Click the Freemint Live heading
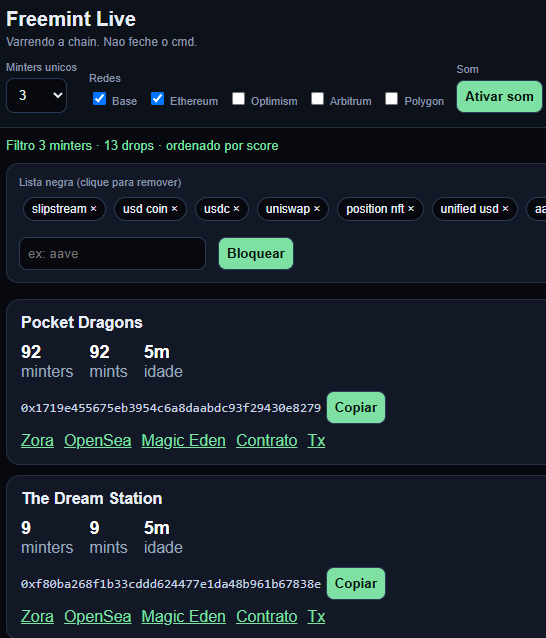Viewport: 546px width, 638px height. tap(71, 19)
